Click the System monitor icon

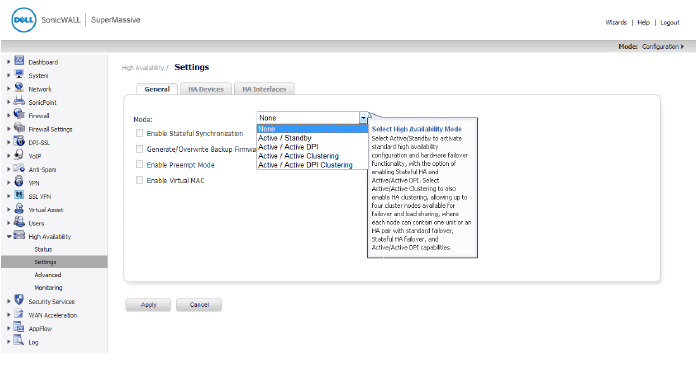(x=19, y=74)
